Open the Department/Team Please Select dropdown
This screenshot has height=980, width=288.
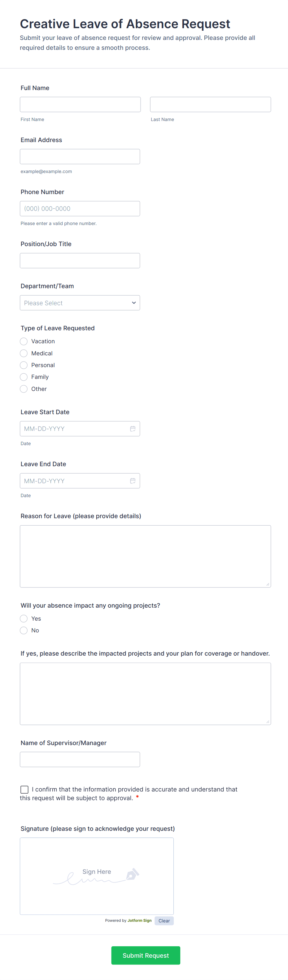point(76,303)
